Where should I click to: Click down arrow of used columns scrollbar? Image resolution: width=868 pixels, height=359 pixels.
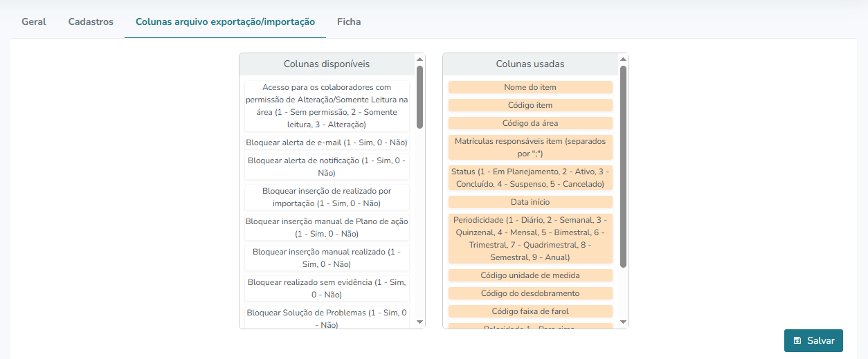(x=623, y=322)
